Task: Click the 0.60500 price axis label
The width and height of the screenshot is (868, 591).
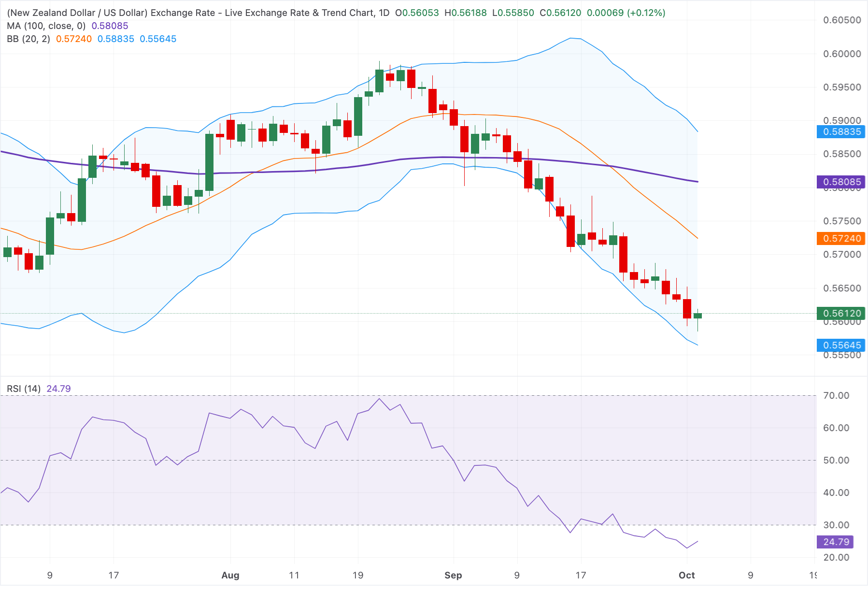Action: [x=842, y=20]
